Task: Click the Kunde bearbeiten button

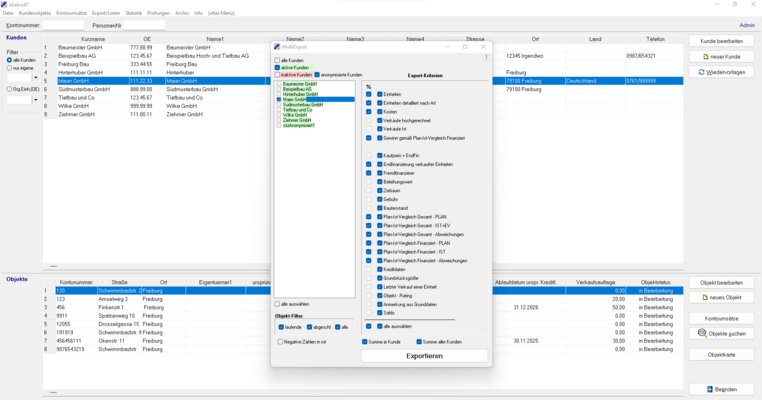Action: 721,41
